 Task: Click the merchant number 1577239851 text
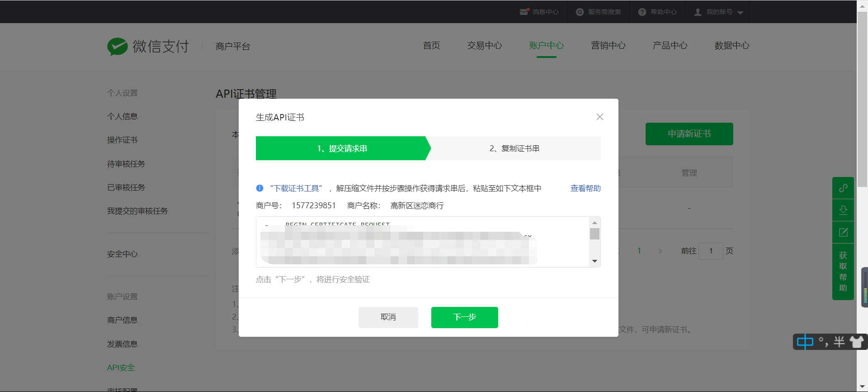314,206
